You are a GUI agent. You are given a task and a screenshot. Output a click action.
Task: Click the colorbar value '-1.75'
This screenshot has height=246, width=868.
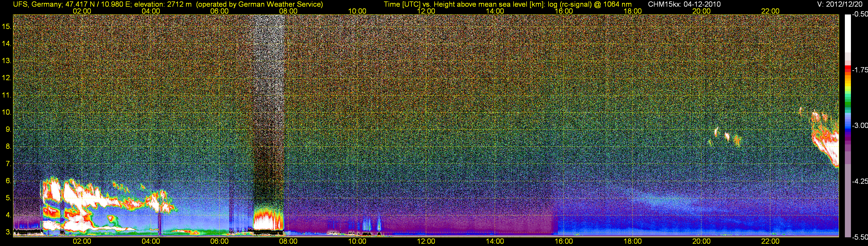point(860,70)
